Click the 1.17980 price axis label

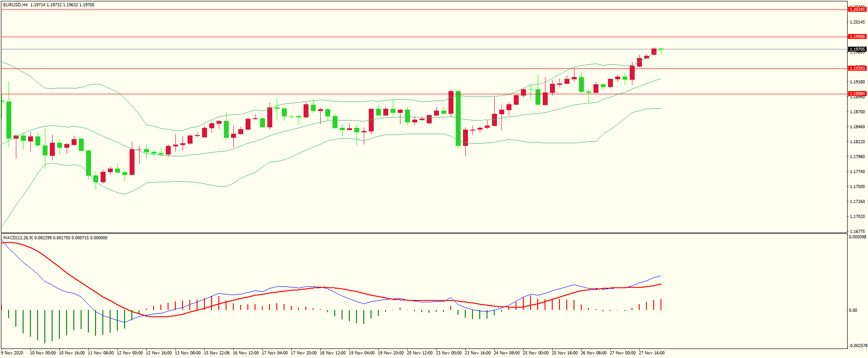857,157
